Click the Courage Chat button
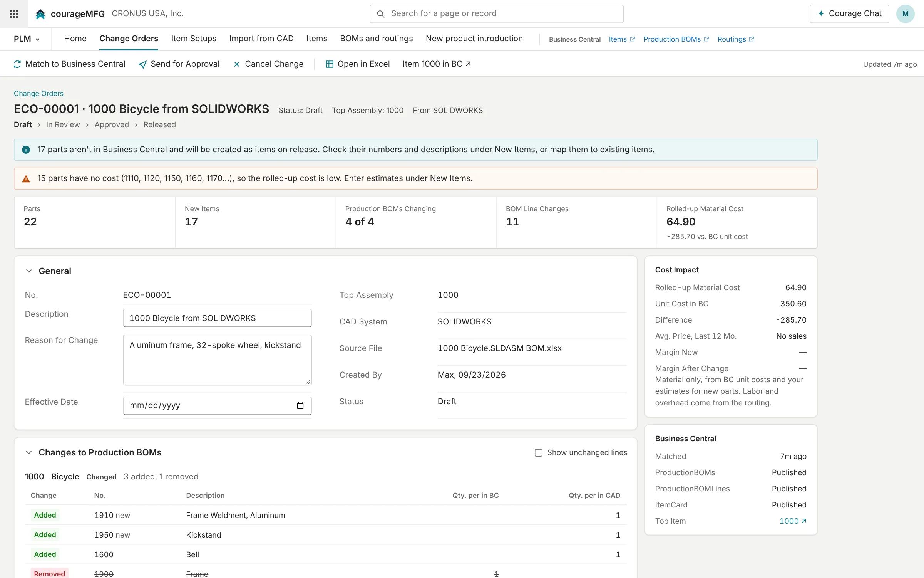The width and height of the screenshot is (924, 578). click(849, 14)
